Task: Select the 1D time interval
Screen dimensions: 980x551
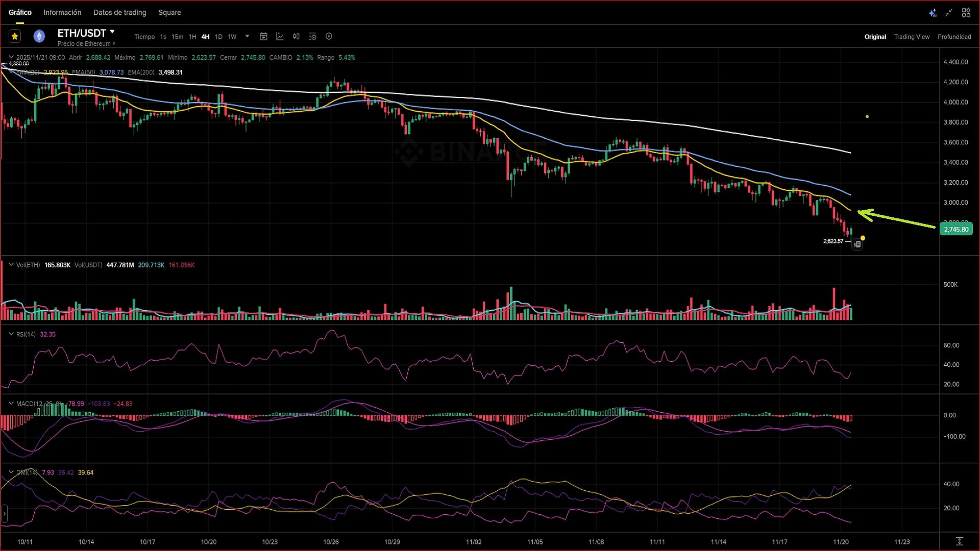Action: tap(218, 37)
